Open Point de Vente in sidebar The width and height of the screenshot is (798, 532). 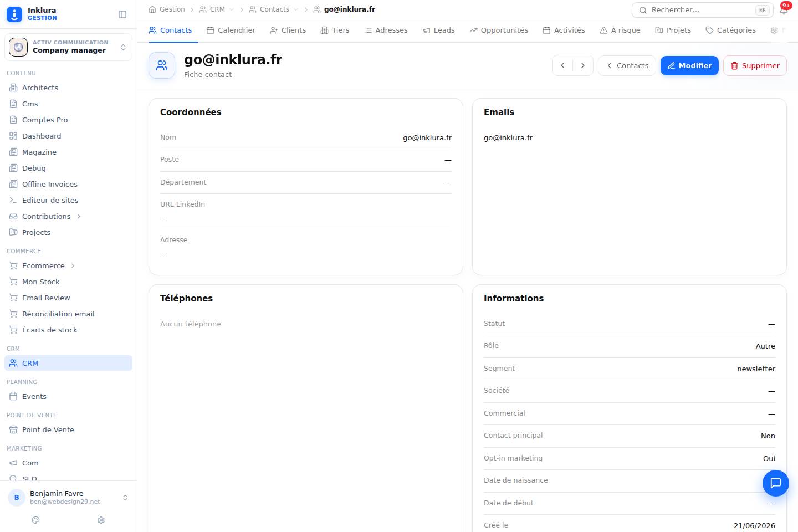point(68,429)
